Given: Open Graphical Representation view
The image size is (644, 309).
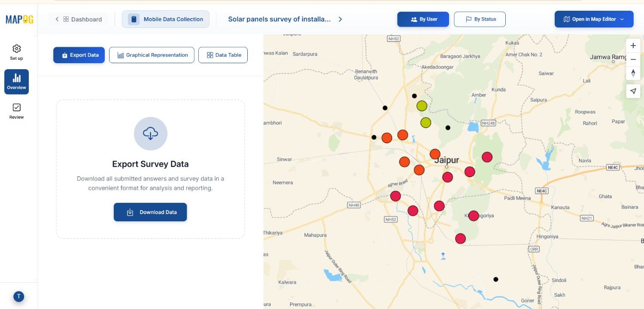Looking at the screenshot, I should (x=152, y=55).
